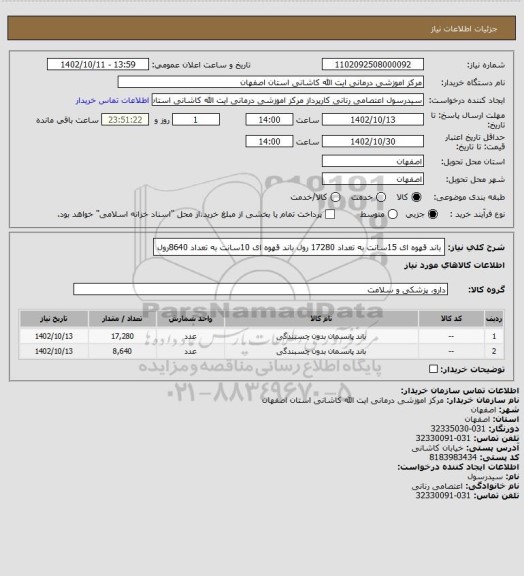The height and width of the screenshot is (576, 524).
Task: Click row 1 item name باند پانسمان
Action: click(x=321, y=336)
